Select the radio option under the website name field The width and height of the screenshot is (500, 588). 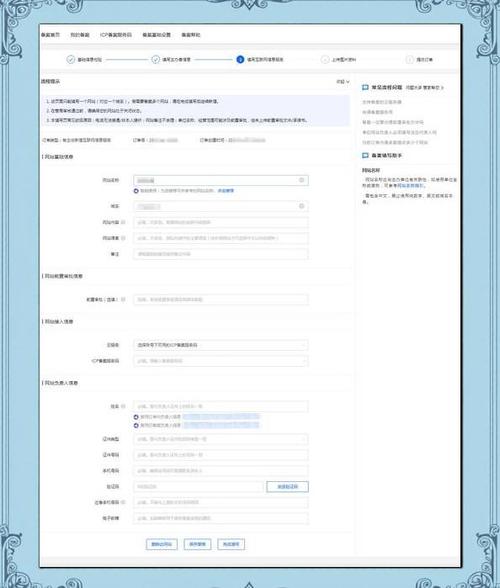tap(136, 190)
